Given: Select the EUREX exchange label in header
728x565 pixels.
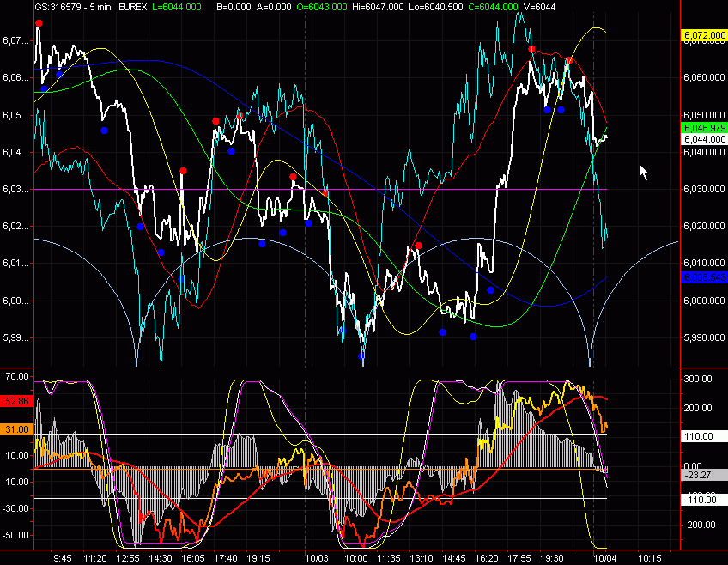Looking at the screenshot, I should pos(133,7).
